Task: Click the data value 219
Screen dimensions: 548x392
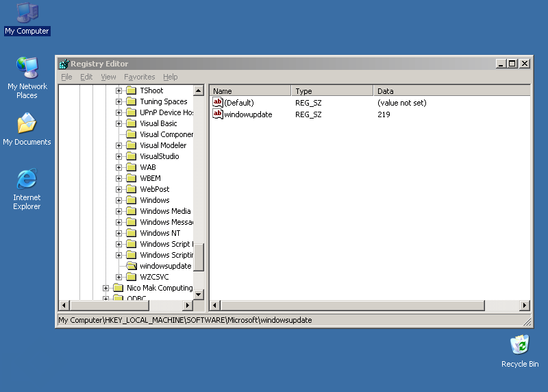Action: coord(384,114)
